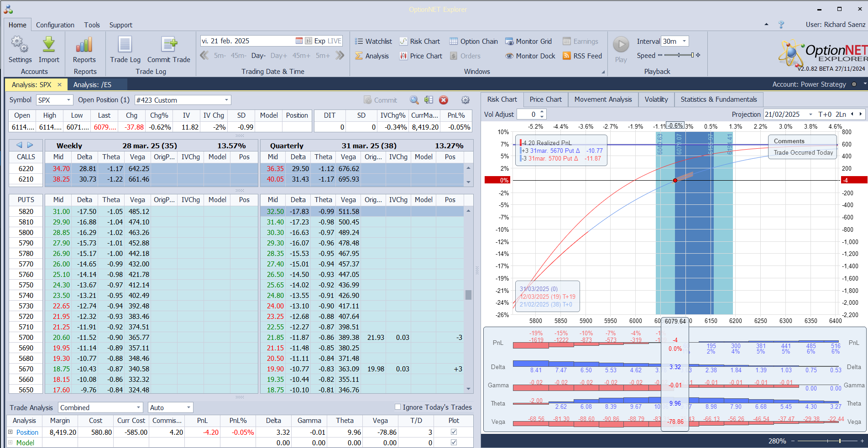This screenshot has width=868, height=448.
Task: Open the Trade Log icon
Action: tap(125, 45)
